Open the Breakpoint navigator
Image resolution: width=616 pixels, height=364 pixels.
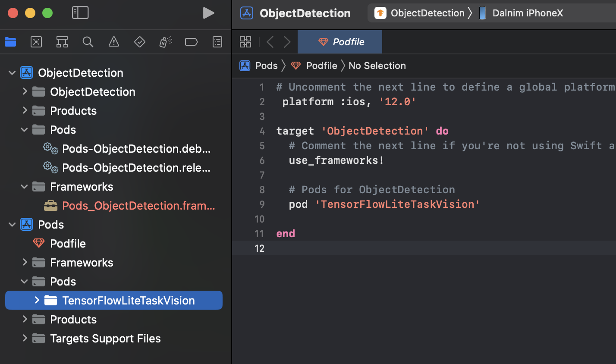[x=191, y=42]
